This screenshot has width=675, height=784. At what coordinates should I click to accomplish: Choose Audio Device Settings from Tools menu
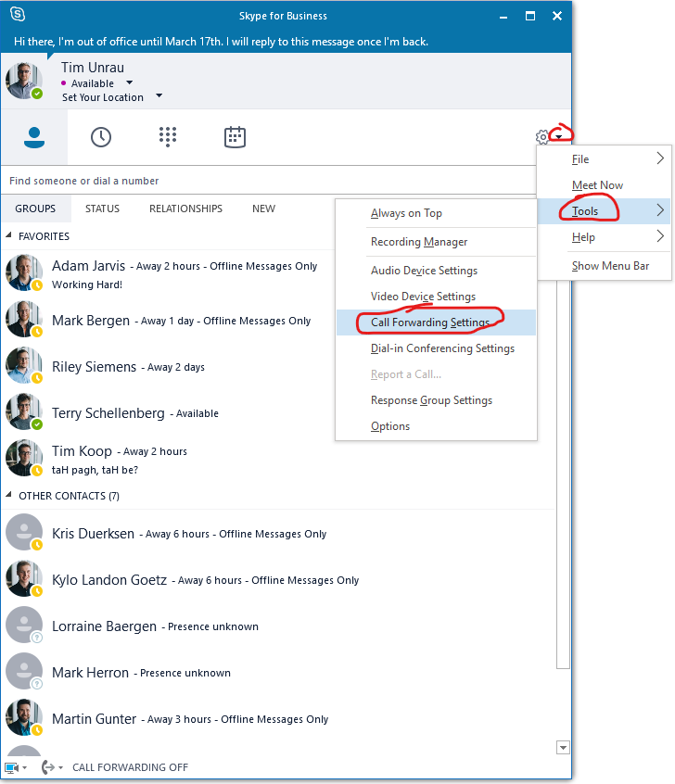(x=424, y=271)
